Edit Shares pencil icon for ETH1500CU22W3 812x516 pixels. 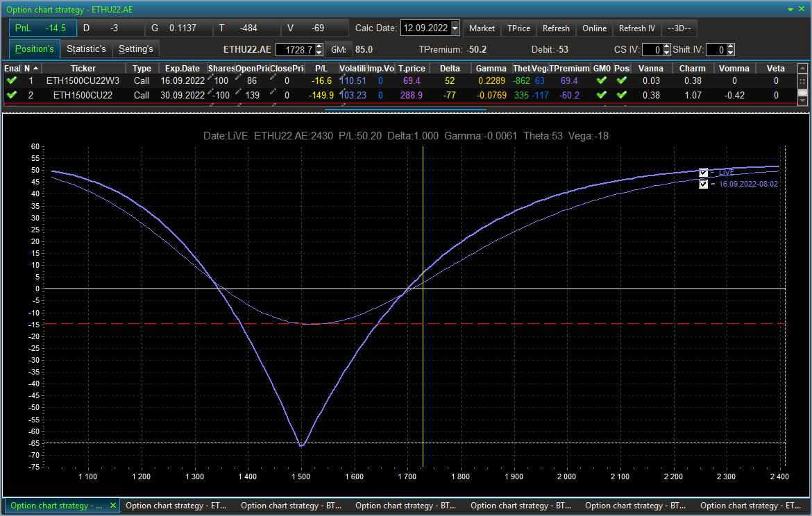point(210,77)
